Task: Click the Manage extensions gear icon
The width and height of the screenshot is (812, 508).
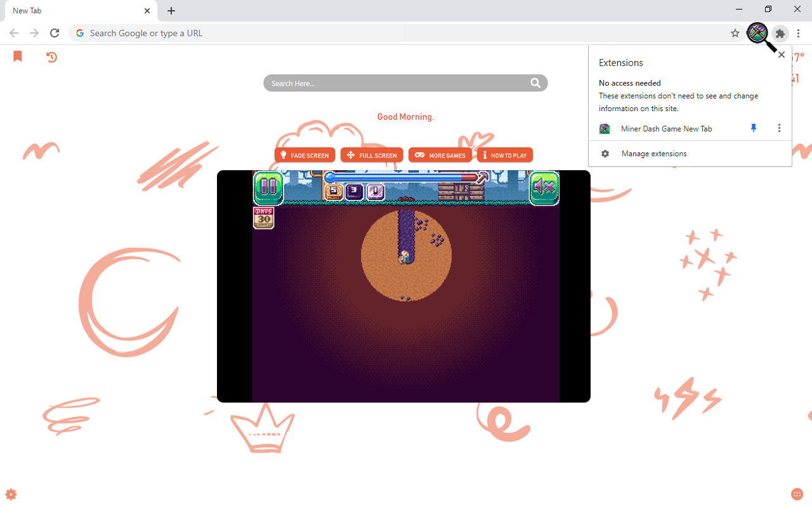Action: [x=605, y=154]
